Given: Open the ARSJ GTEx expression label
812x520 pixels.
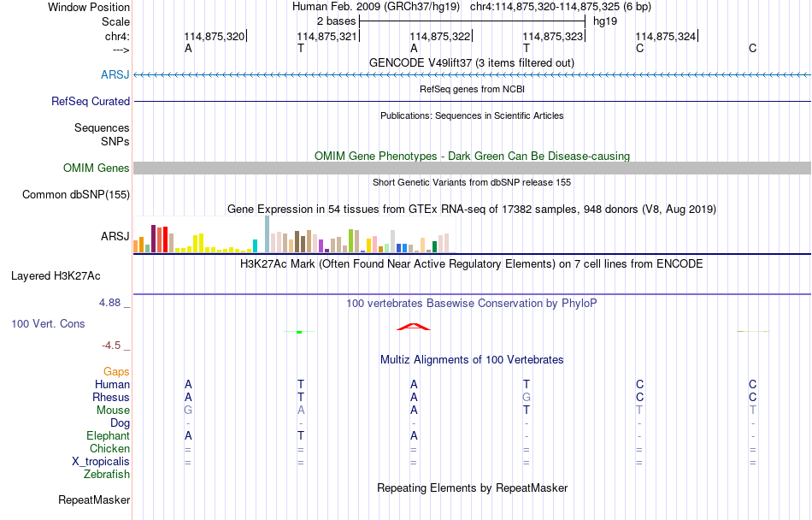Looking at the screenshot, I should pyautogui.click(x=115, y=236).
